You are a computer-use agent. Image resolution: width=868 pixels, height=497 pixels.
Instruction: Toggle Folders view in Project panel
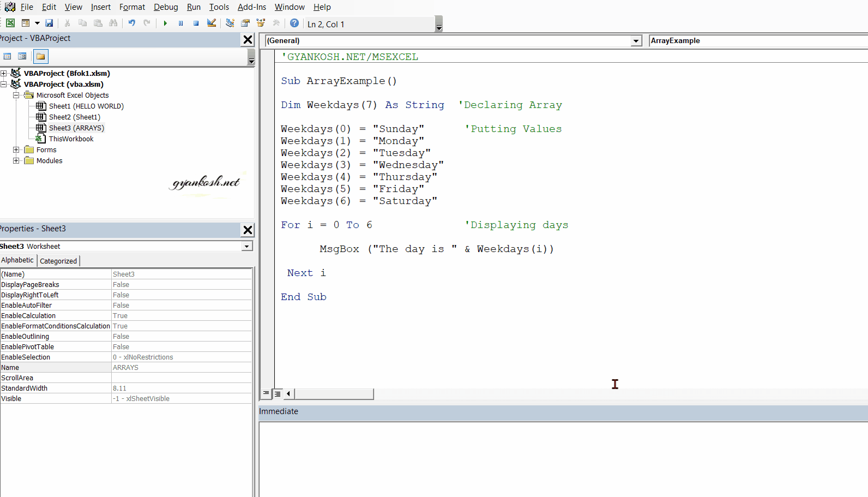[41, 56]
